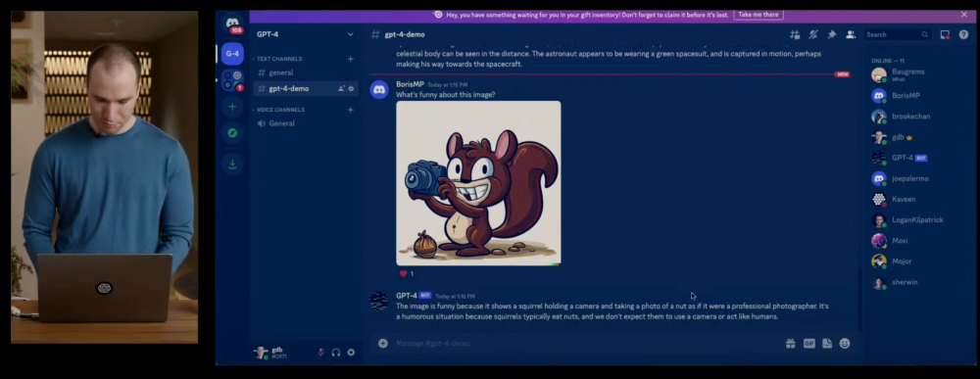
Task: Open pinned messages pin icon
Action: pos(832,35)
